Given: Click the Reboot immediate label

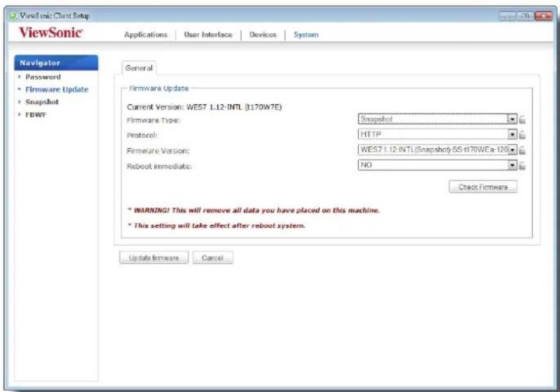Looking at the screenshot, I should point(159,166).
